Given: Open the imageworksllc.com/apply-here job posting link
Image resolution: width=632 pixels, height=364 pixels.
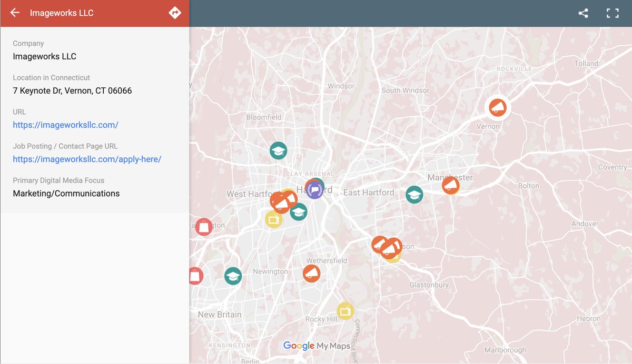Looking at the screenshot, I should (x=87, y=159).
